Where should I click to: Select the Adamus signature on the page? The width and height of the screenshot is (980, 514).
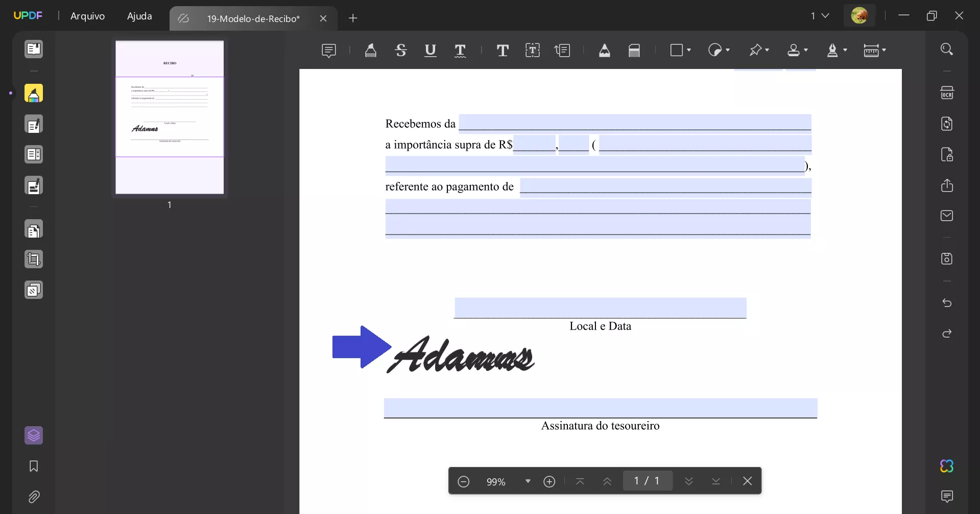(461, 355)
